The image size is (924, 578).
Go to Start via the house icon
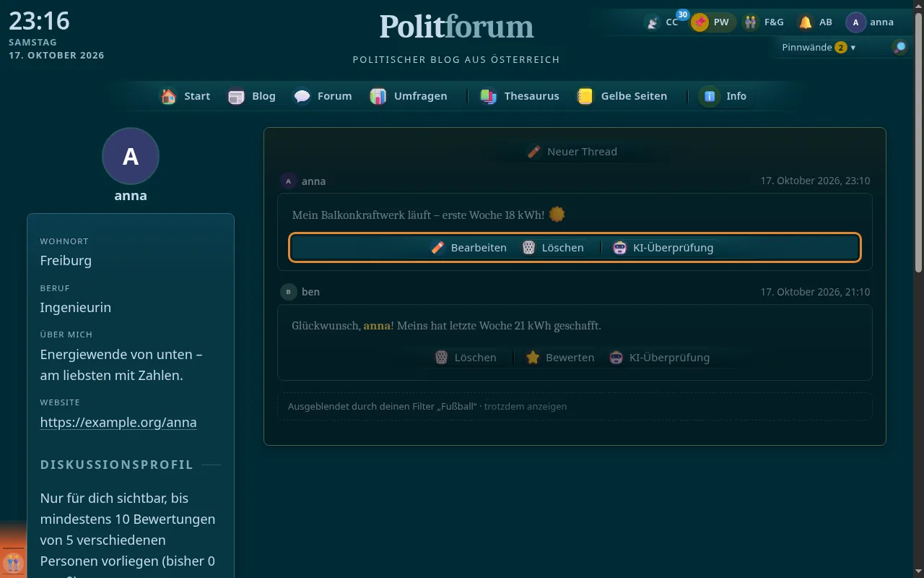coord(186,96)
